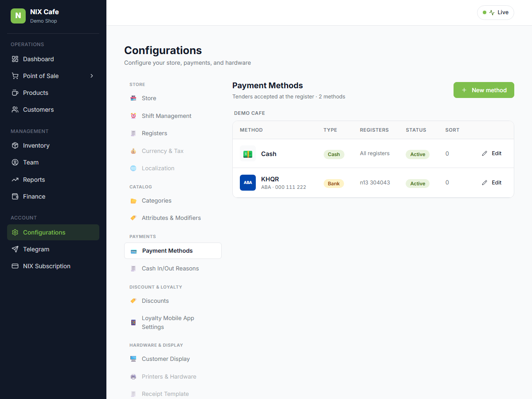Viewport: 532px width, 399px height.
Task: Click the Customers people icon
Action: (x=15, y=110)
